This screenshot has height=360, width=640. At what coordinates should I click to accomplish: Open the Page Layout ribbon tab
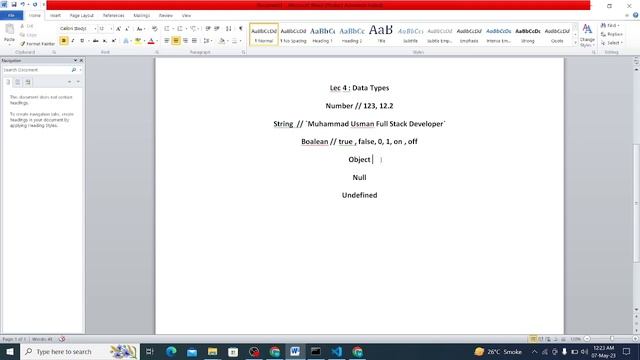pyautogui.click(x=82, y=16)
